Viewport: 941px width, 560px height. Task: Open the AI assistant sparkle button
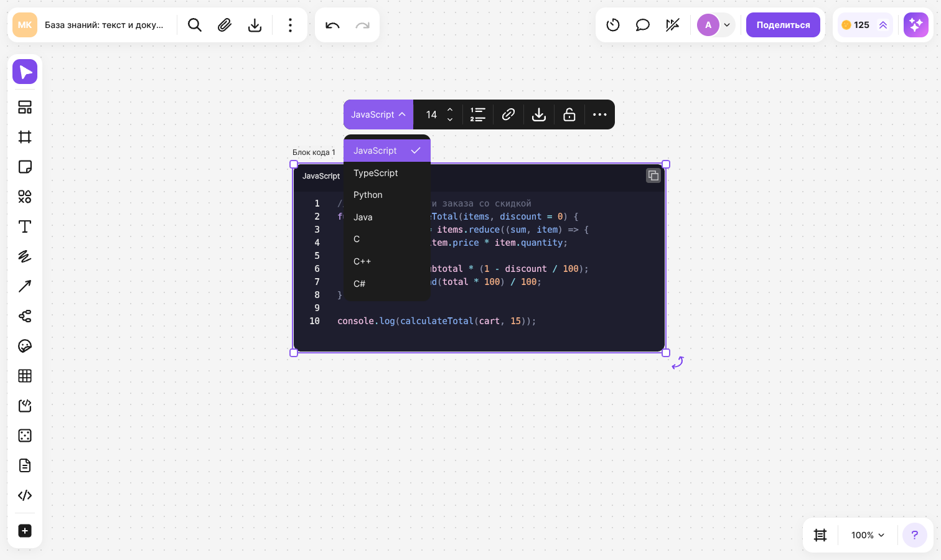pos(916,25)
